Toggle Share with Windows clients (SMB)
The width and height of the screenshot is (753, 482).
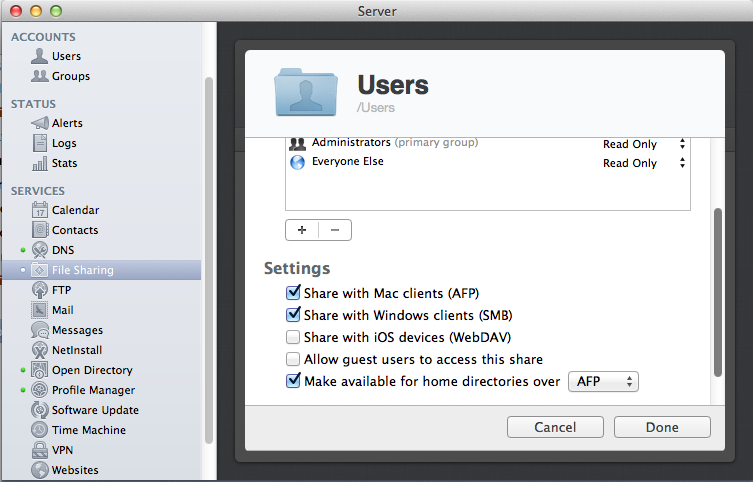point(293,314)
